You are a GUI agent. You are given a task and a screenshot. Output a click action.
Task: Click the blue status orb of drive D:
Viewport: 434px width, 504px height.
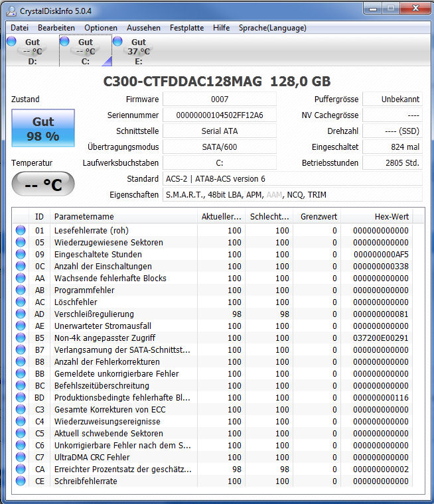tap(11, 41)
